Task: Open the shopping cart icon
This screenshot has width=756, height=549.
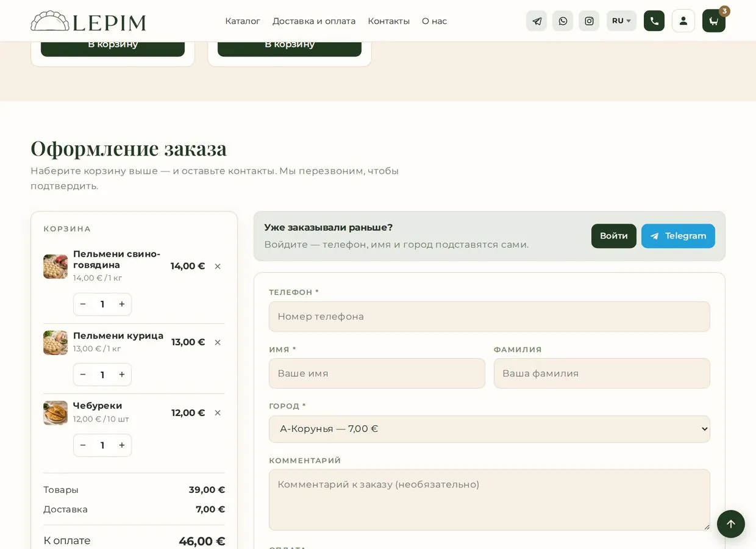Action: 714,21
